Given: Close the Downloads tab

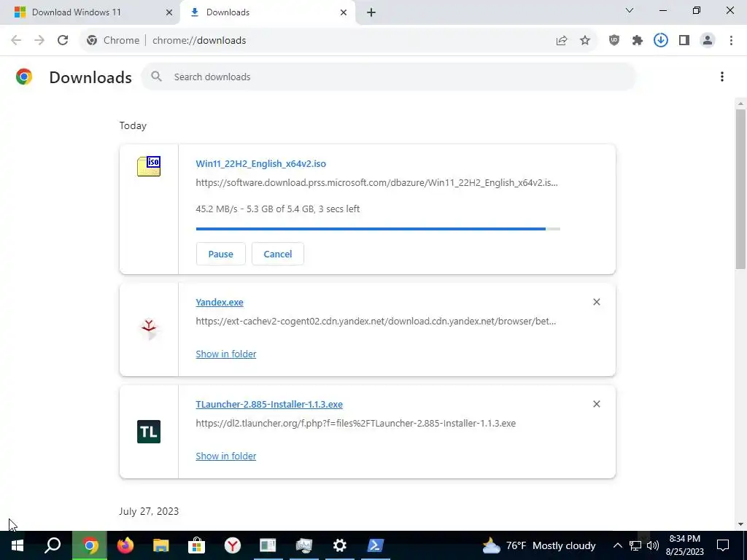Looking at the screenshot, I should point(344,12).
